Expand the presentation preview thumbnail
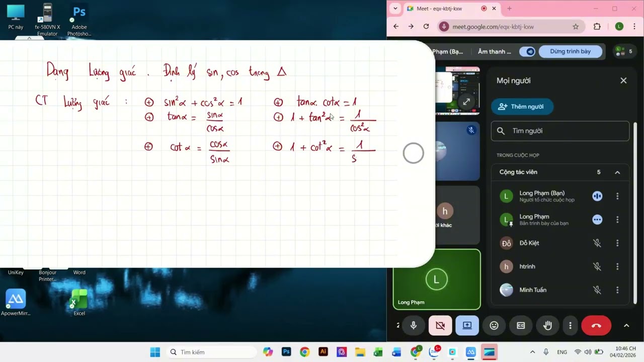The height and width of the screenshot is (362, 644). point(466,102)
